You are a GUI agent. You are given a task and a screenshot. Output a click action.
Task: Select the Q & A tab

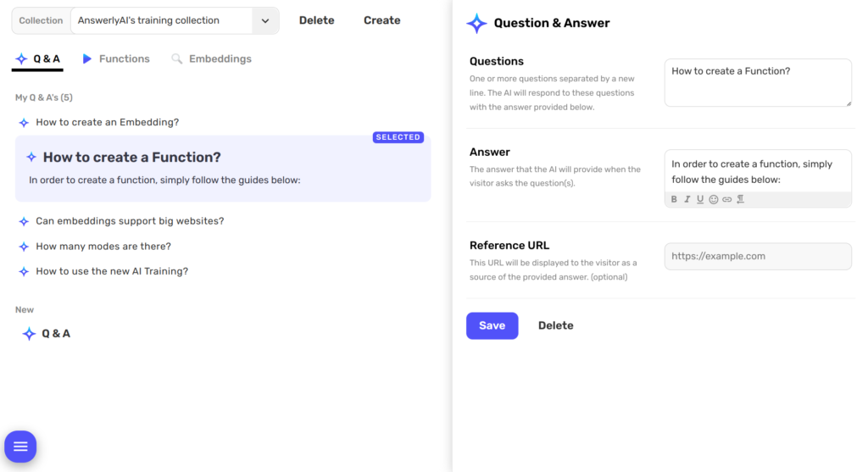pyautogui.click(x=38, y=59)
